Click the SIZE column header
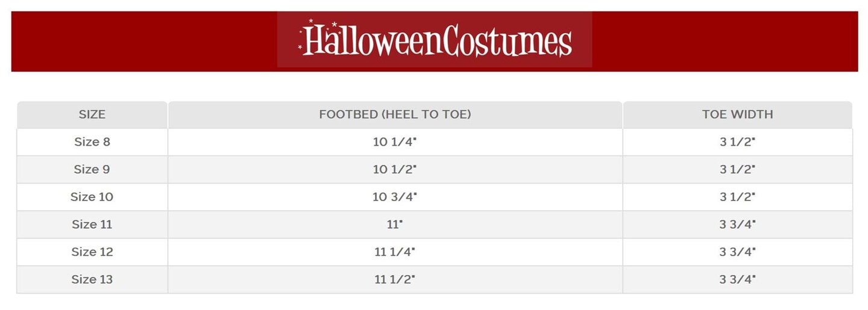 click(92, 114)
